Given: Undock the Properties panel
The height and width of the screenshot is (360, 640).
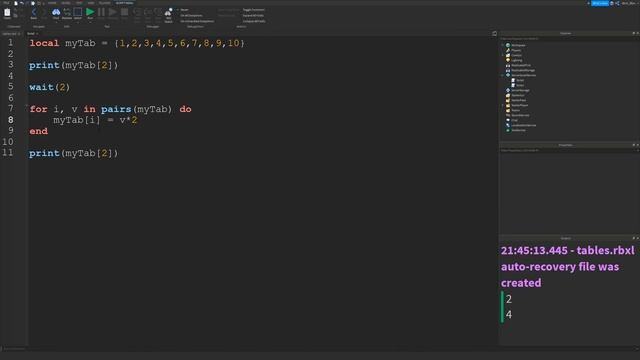Looking at the screenshot, I should 633,145.
